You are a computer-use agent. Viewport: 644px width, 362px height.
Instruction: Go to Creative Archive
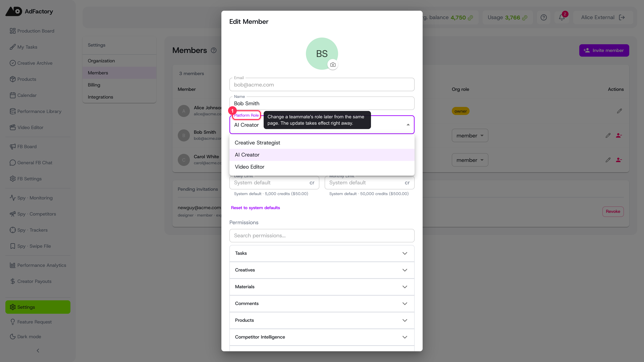click(x=38, y=63)
